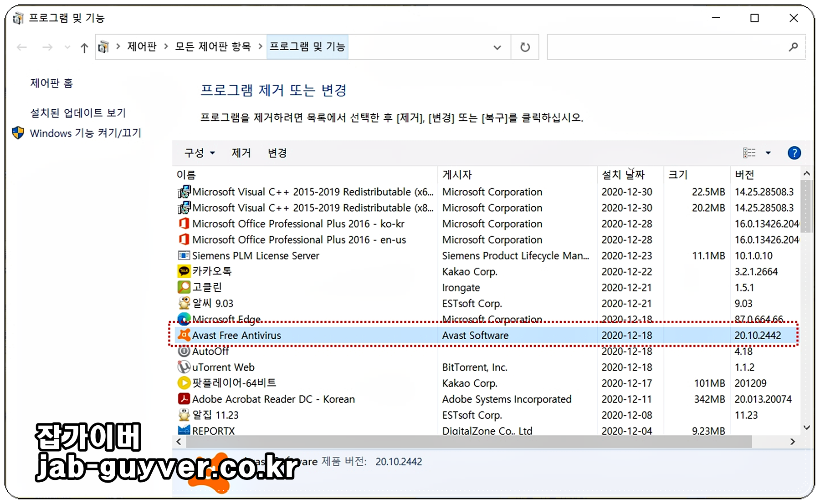This screenshot has width=820, height=504.
Task: Click vertical scrollbar down arrow
Action: coord(806,428)
